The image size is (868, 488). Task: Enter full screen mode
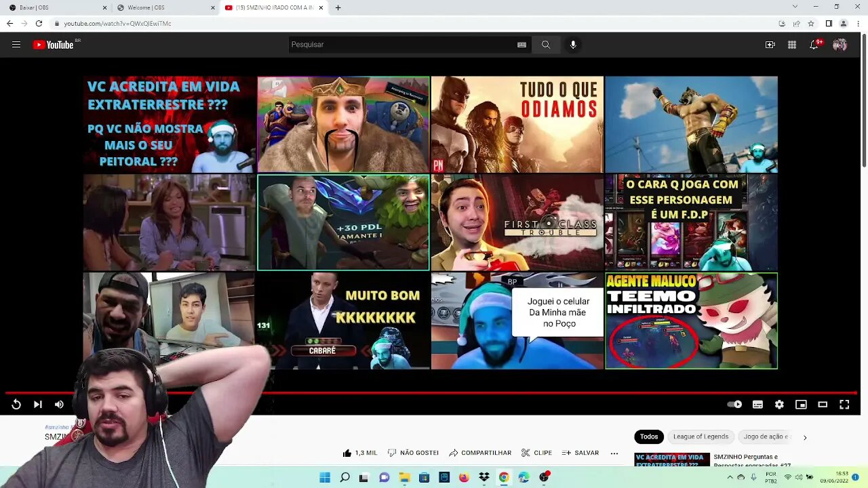pyautogui.click(x=844, y=405)
